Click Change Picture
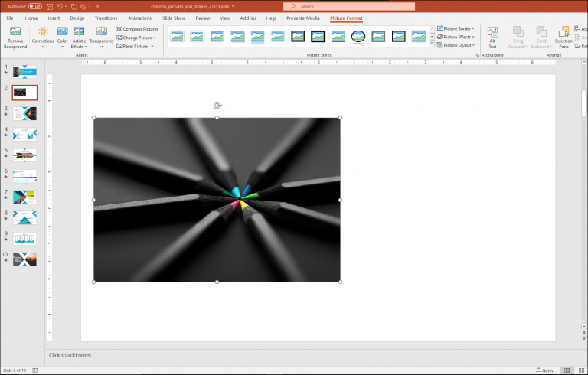This screenshot has width=588, height=375. click(x=134, y=37)
